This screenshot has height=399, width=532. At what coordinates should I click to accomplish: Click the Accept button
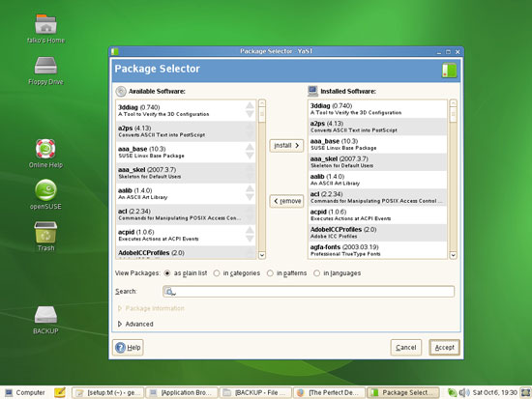click(x=444, y=348)
